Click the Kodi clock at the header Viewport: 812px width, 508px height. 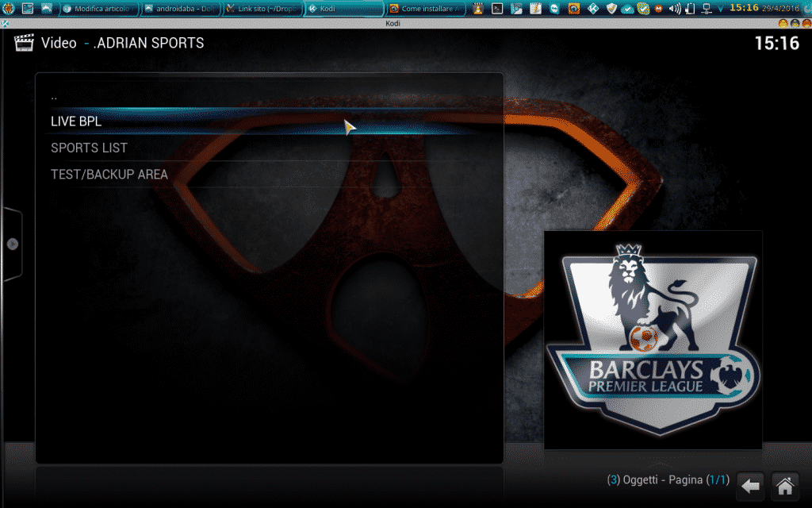pyautogui.click(x=777, y=43)
